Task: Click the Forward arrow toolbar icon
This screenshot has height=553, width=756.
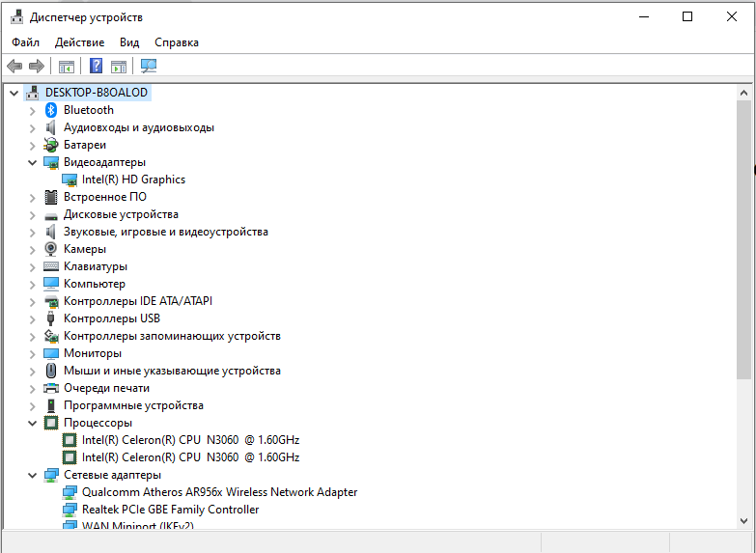Action: [37, 66]
